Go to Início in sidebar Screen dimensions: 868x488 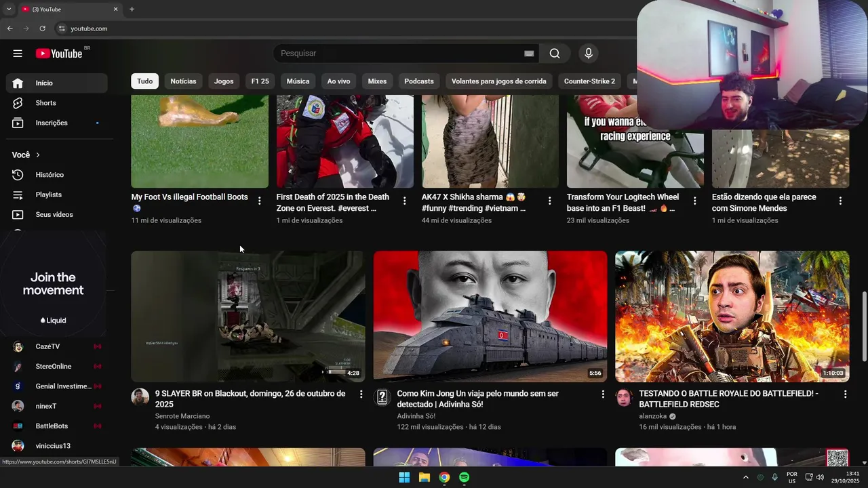tap(57, 83)
